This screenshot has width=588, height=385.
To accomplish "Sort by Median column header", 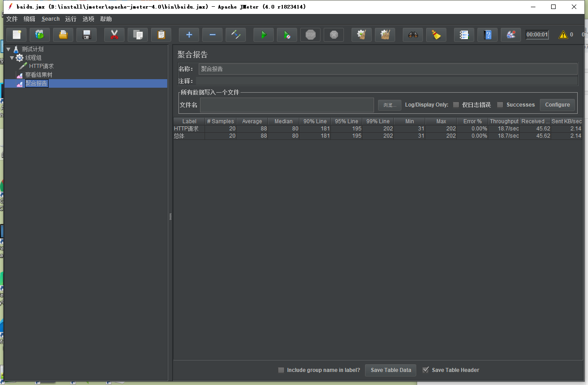I will coord(284,121).
